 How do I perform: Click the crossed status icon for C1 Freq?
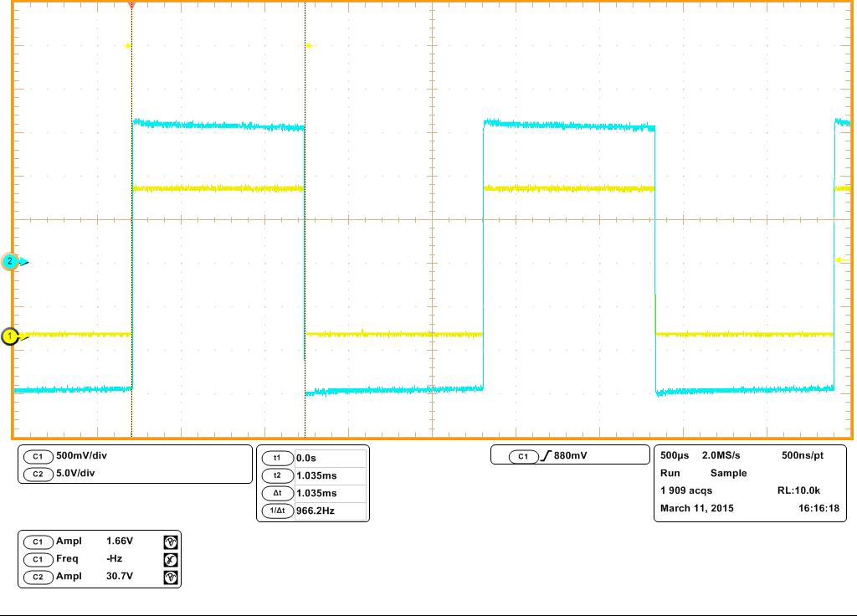(x=171, y=560)
